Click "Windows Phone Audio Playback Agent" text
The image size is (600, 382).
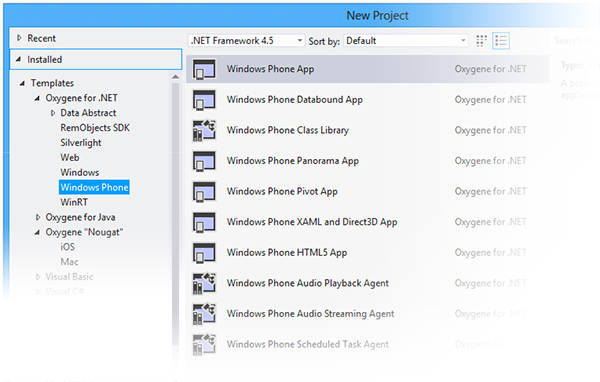click(x=308, y=284)
